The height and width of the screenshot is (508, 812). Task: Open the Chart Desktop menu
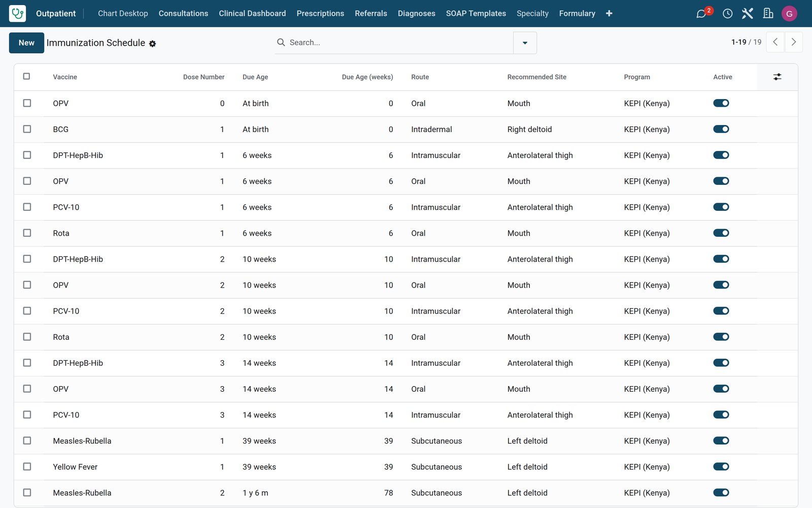tap(123, 13)
